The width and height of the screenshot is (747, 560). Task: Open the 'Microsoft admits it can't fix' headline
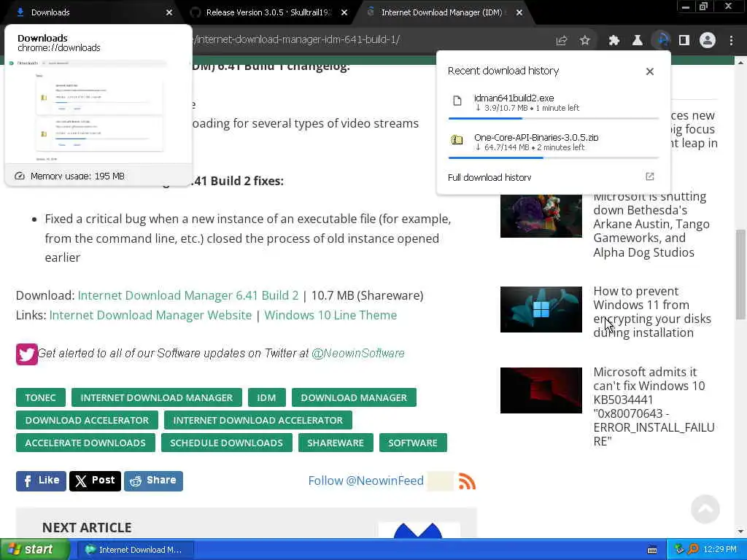coord(654,406)
